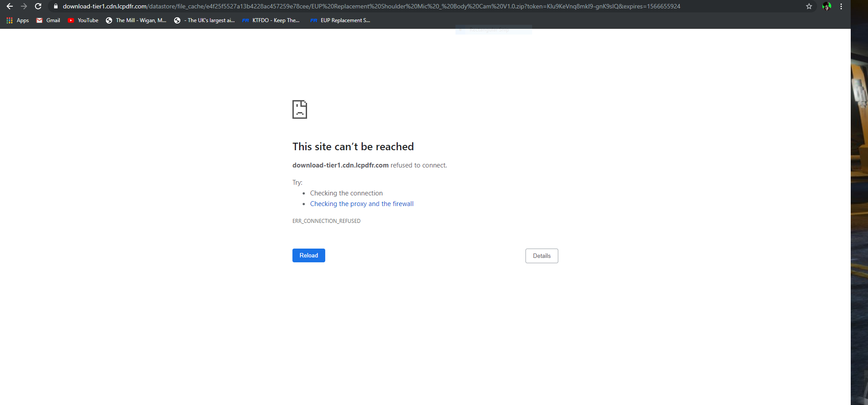Go forward using the forward arrow
Viewport: 868px width, 405px height.
pyautogui.click(x=24, y=6)
